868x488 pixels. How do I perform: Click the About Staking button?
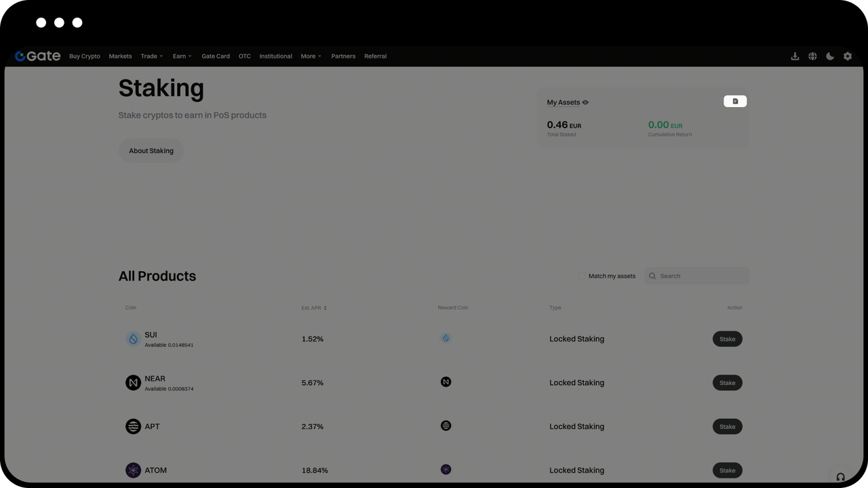click(x=151, y=150)
